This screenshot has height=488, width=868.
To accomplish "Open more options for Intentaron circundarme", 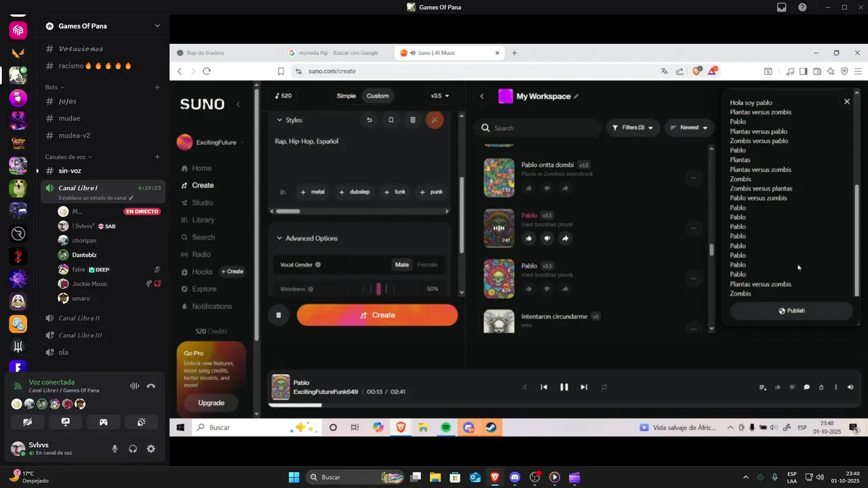I will [693, 329].
